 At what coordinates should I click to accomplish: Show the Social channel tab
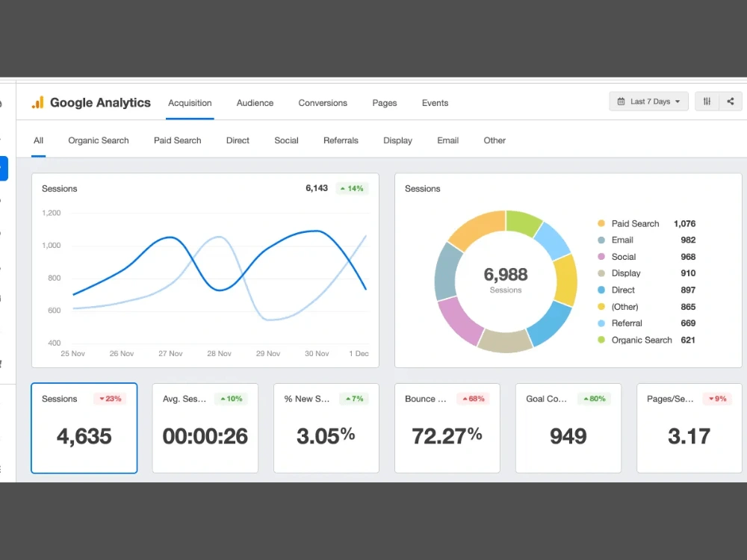[286, 140]
